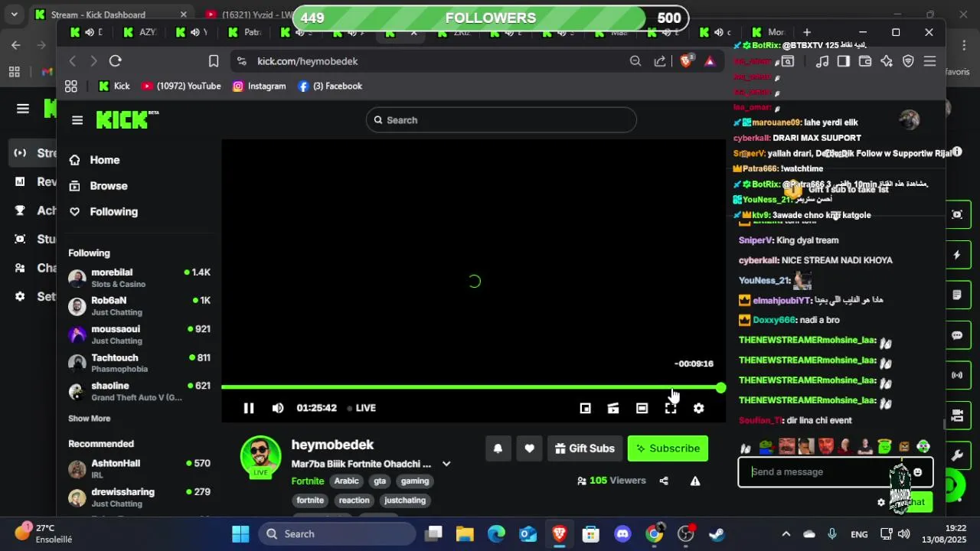980x551 pixels.
Task: Toggle theater mode on the player
Action: pyautogui.click(x=642, y=408)
